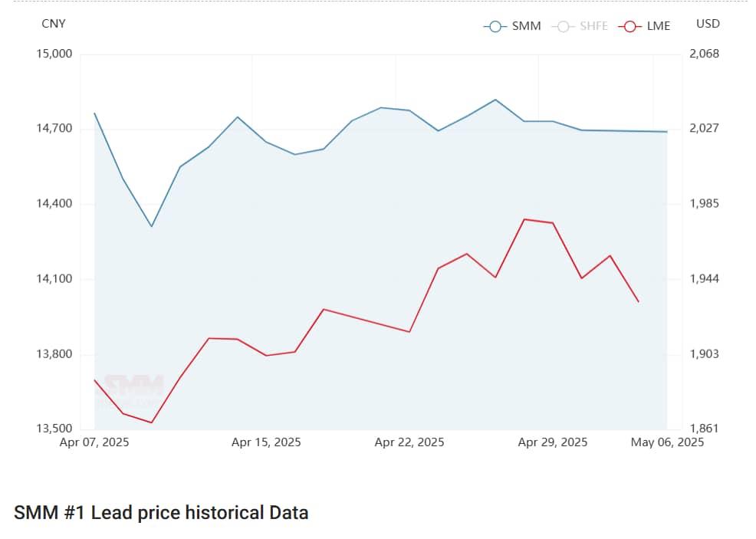
Task: Select the Apr 29, 2025 date label
Action: click(553, 442)
